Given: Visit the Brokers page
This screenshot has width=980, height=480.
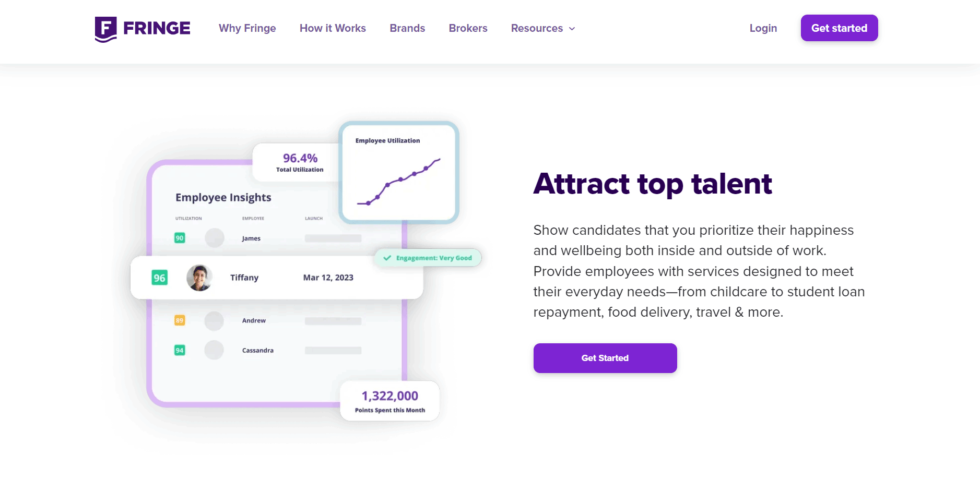Looking at the screenshot, I should (468, 28).
